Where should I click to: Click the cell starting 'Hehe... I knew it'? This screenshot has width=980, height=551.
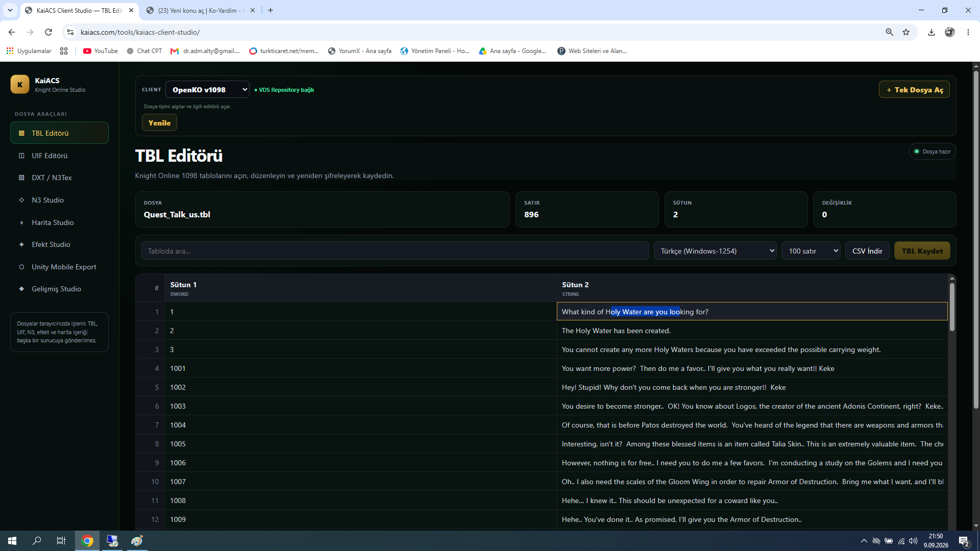click(752, 500)
